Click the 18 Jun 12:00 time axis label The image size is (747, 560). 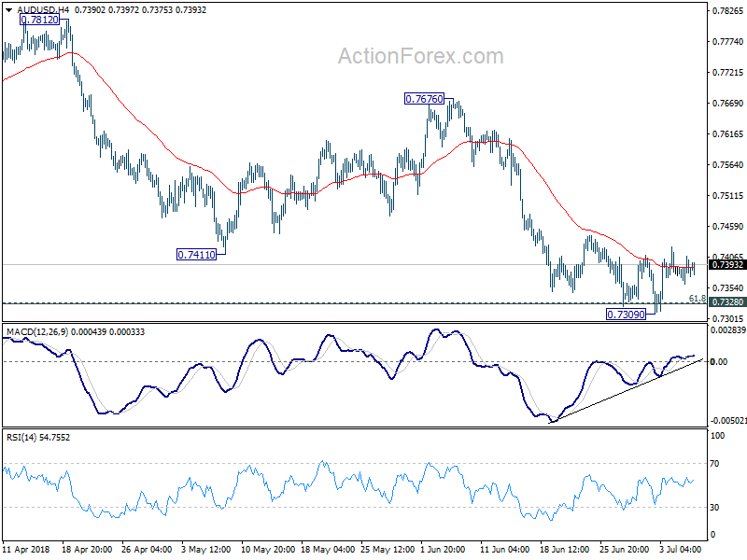pos(565,549)
